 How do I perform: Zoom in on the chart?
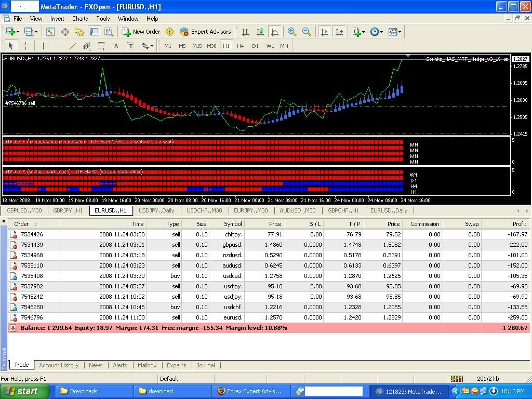291,32
